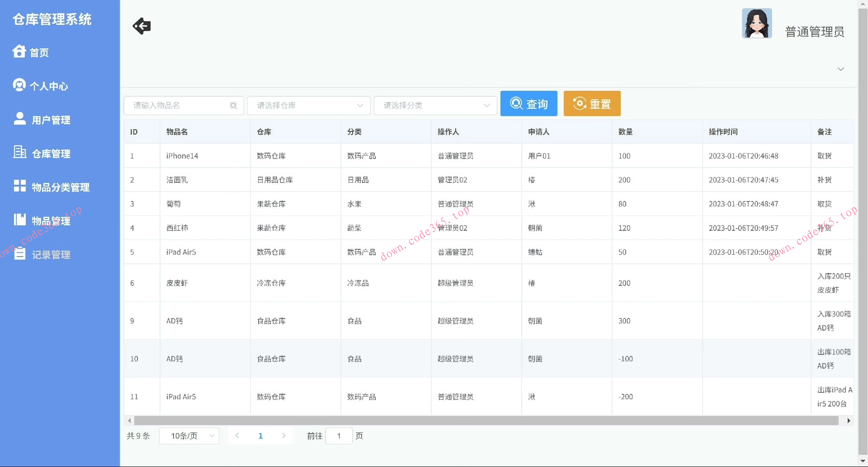Open the 10条/页 page size dropdown
This screenshot has width=868, height=467.
[x=189, y=435]
